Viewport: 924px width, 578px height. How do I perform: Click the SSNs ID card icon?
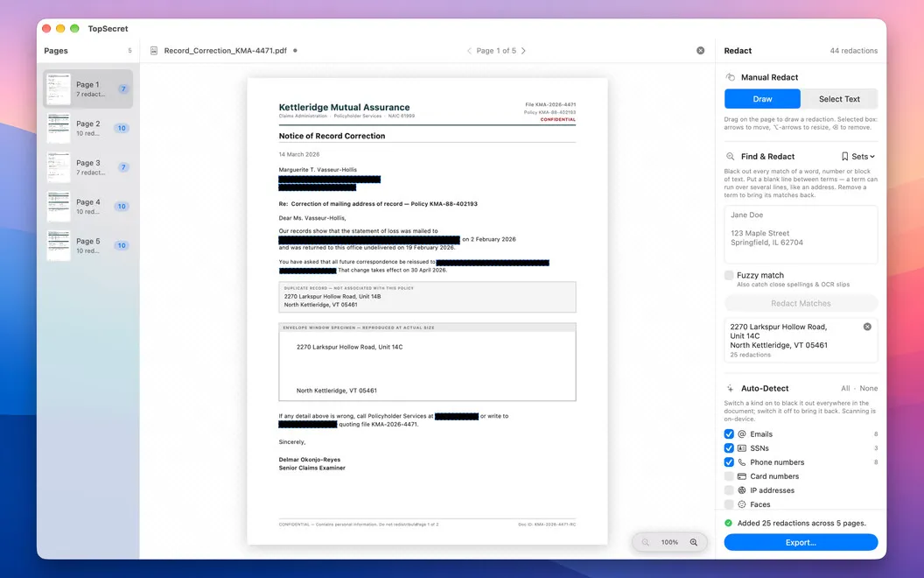coord(742,448)
